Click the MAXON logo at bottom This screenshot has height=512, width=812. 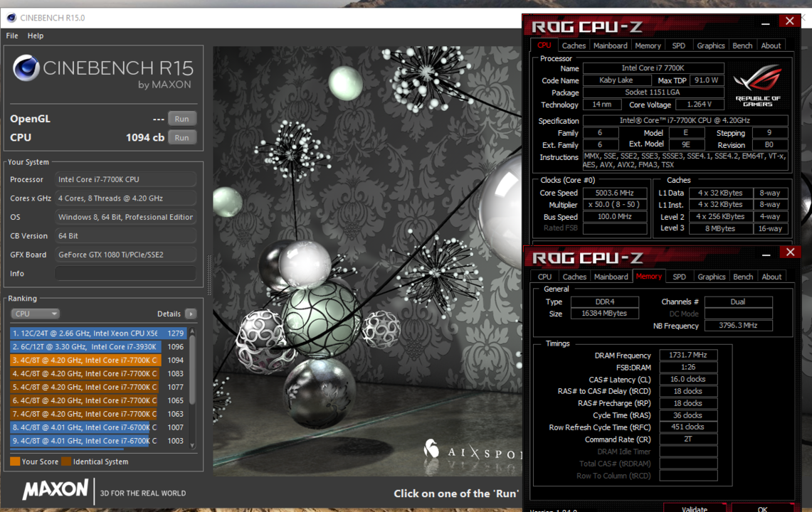[56, 490]
